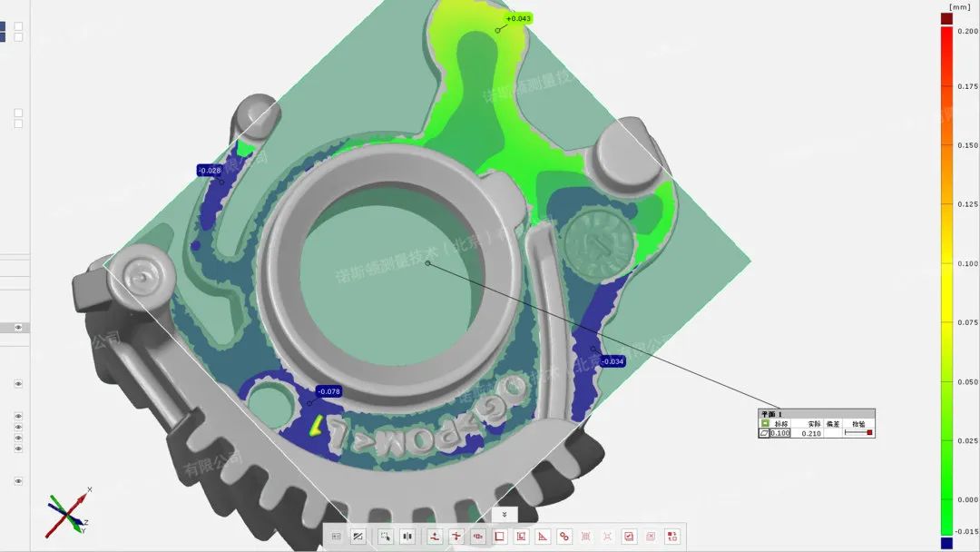This screenshot has width=980, height=552.
Task: Select the -0.078 deviation label
Action: [x=328, y=392]
